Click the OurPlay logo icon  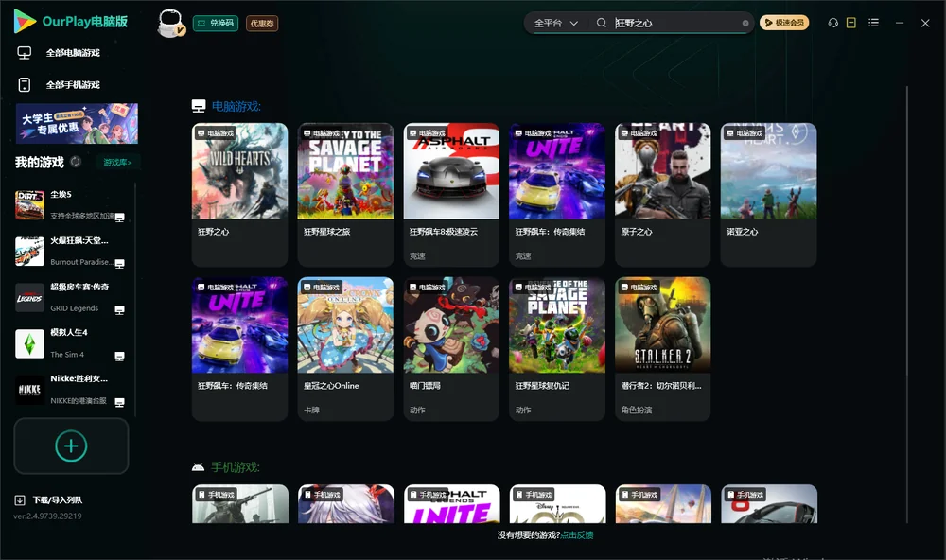tap(25, 21)
